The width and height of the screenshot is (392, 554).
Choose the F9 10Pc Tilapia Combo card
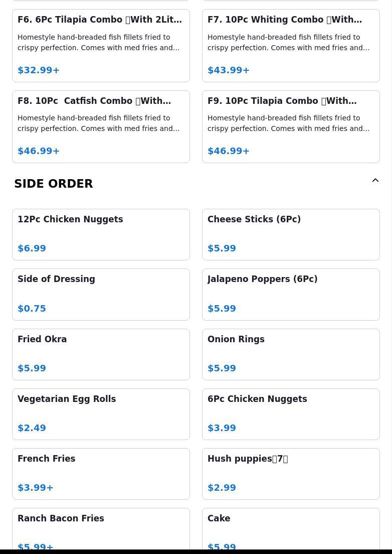point(291,127)
